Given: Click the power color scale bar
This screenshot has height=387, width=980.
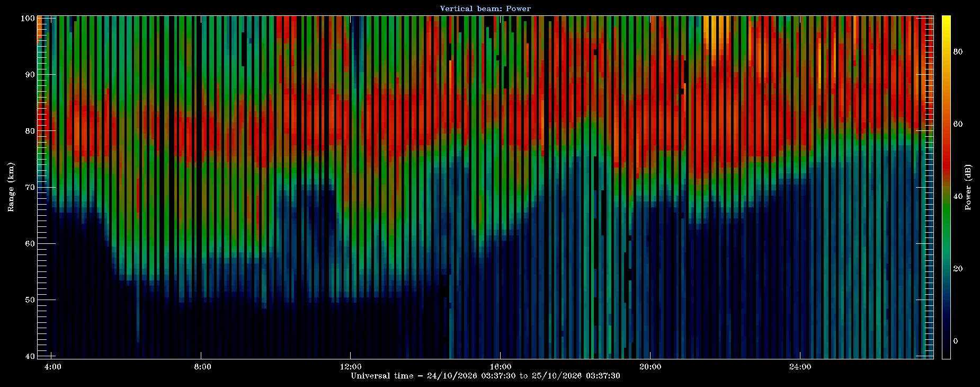Looking at the screenshot, I should (946, 187).
